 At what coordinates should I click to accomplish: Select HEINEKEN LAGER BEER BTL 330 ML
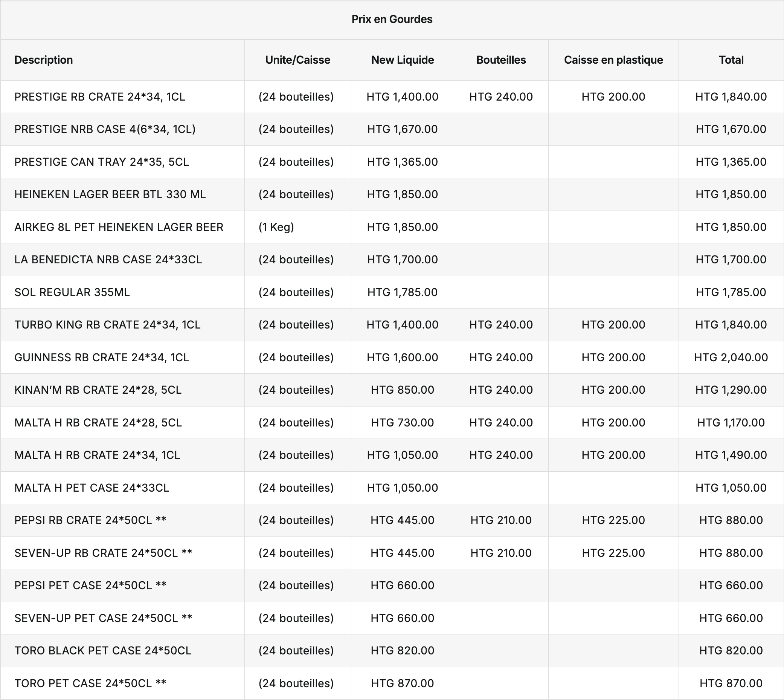tap(110, 194)
